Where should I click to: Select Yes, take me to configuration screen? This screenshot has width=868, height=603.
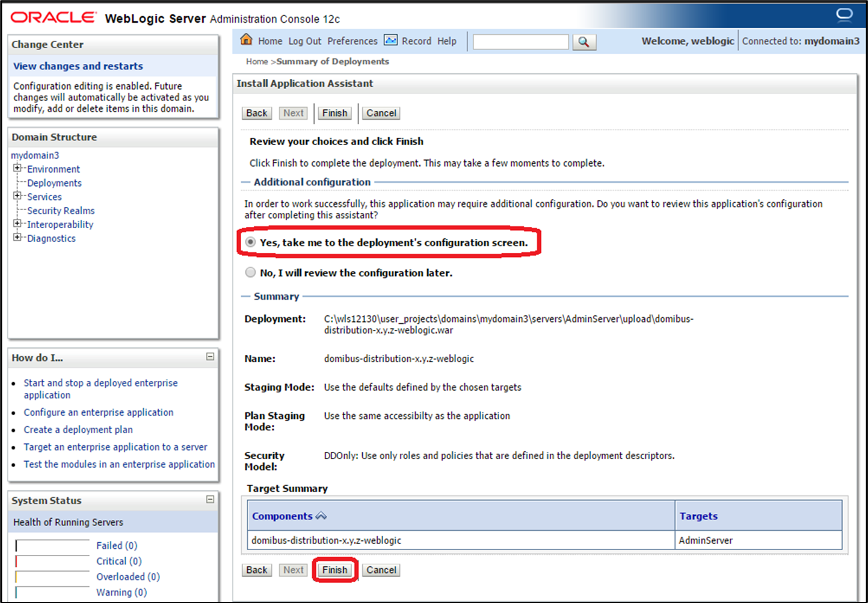(x=250, y=242)
